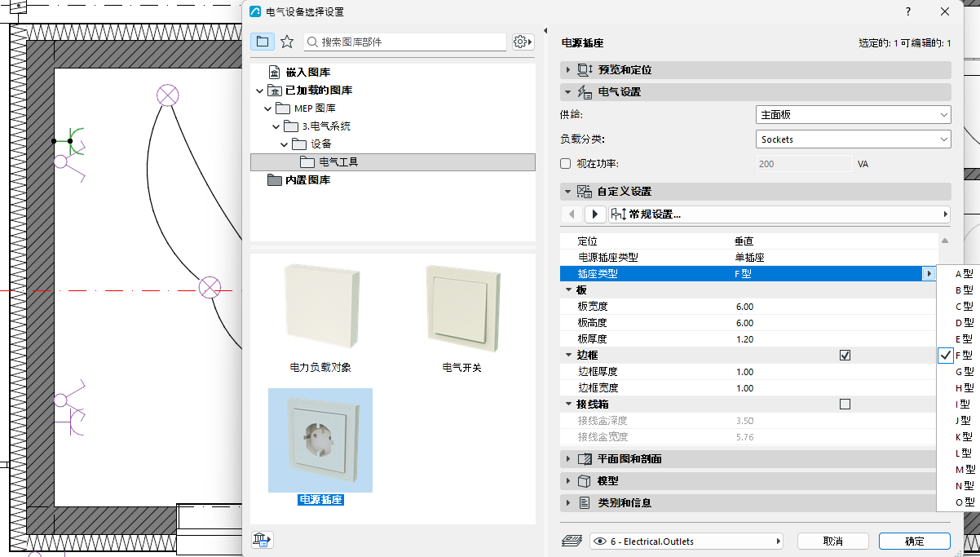Switch to folder view of library
Screen dimensions: 980x557
262,42
